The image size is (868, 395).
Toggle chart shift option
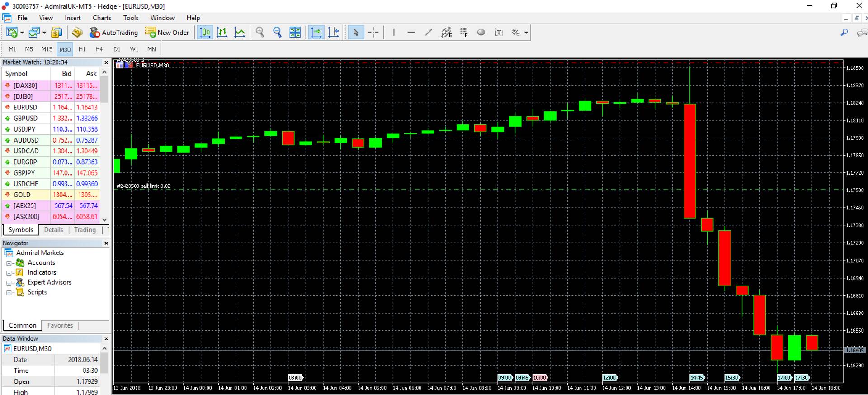333,33
